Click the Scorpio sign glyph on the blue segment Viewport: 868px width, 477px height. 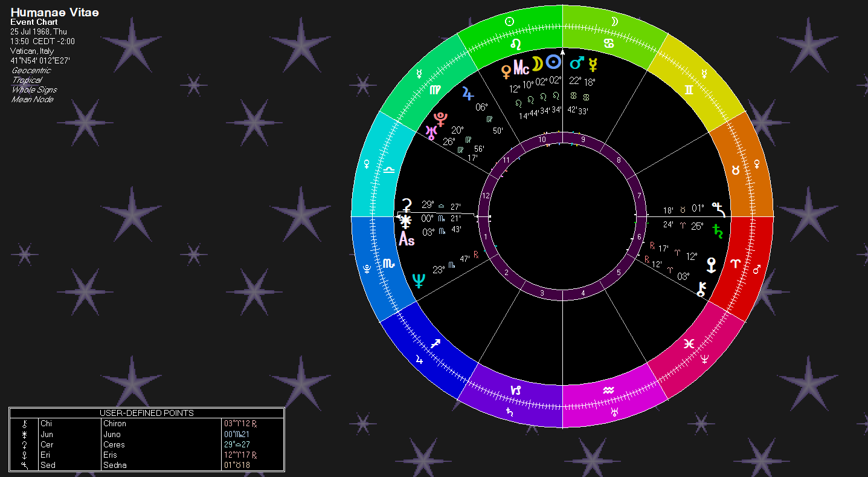pyautogui.click(x=388, y=263)
